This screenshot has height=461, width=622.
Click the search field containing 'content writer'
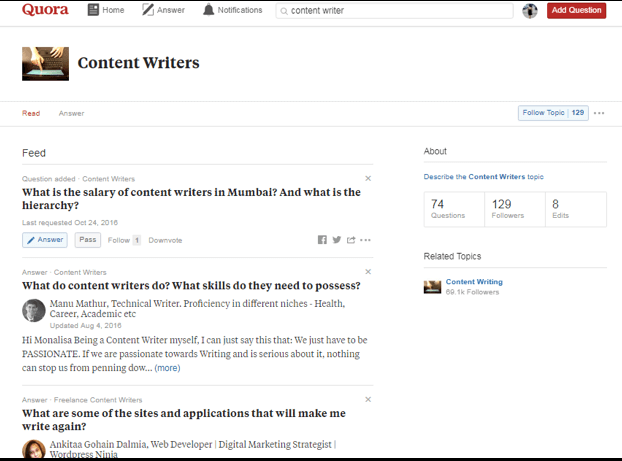coord(395,11)
